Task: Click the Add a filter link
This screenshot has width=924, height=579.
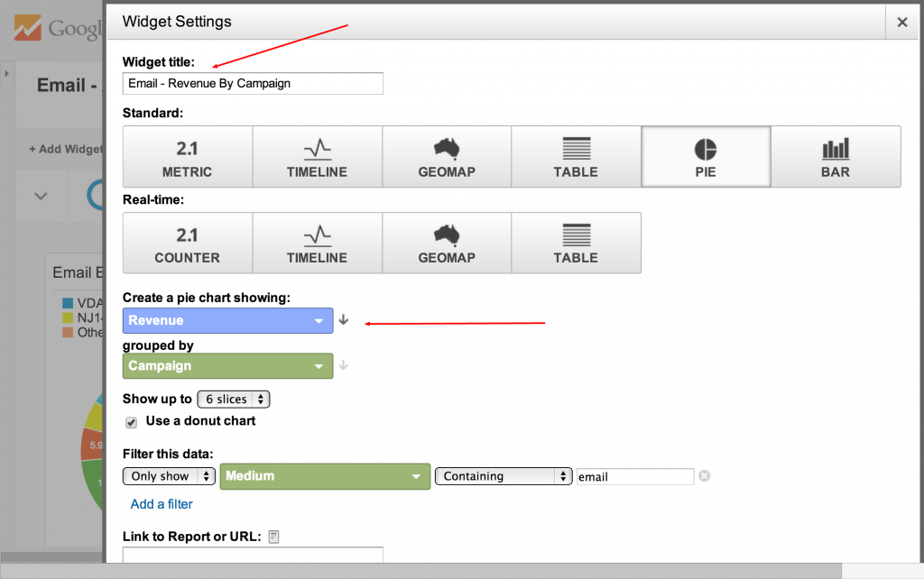Action: (162, 504)
